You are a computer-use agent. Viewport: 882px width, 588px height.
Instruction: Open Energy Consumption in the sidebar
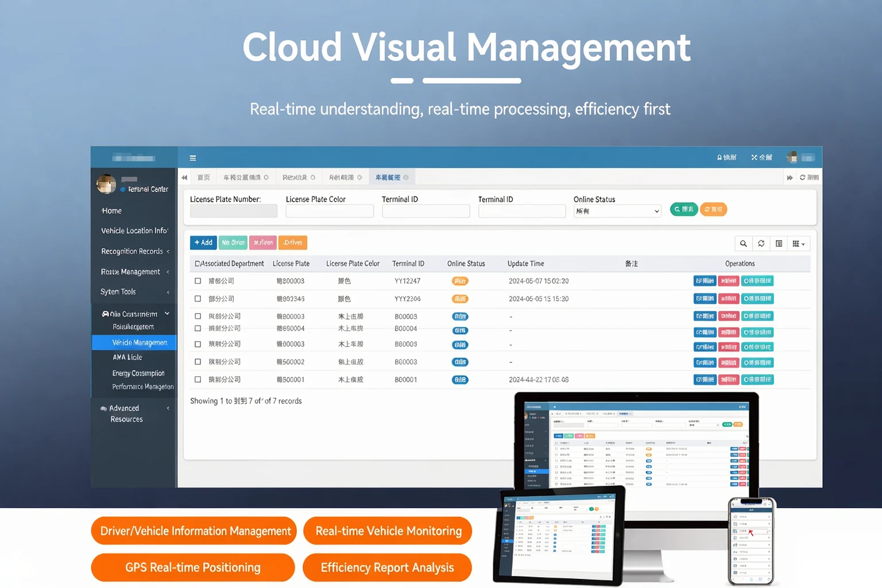pos(138,373)
